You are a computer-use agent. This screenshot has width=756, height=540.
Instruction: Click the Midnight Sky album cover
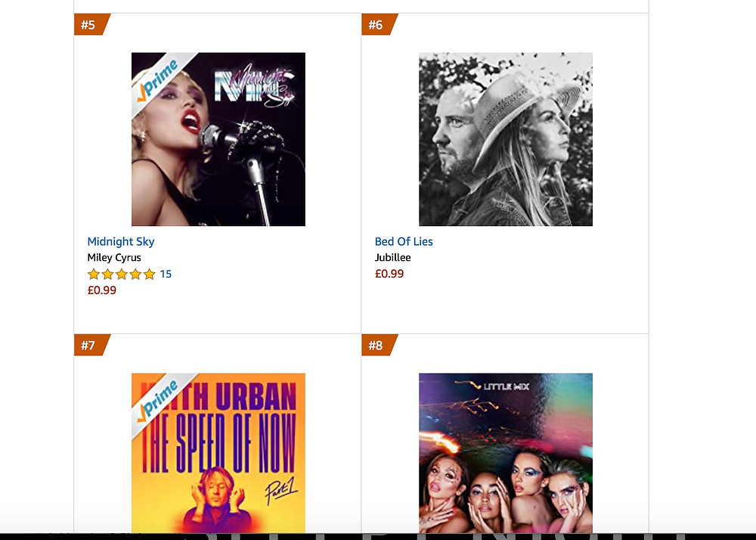[218, 139]
